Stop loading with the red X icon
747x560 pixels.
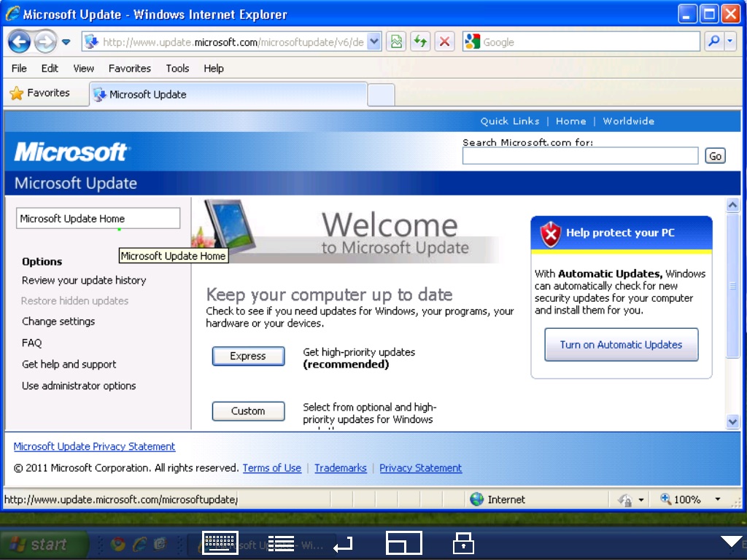(x=444, y=42)
